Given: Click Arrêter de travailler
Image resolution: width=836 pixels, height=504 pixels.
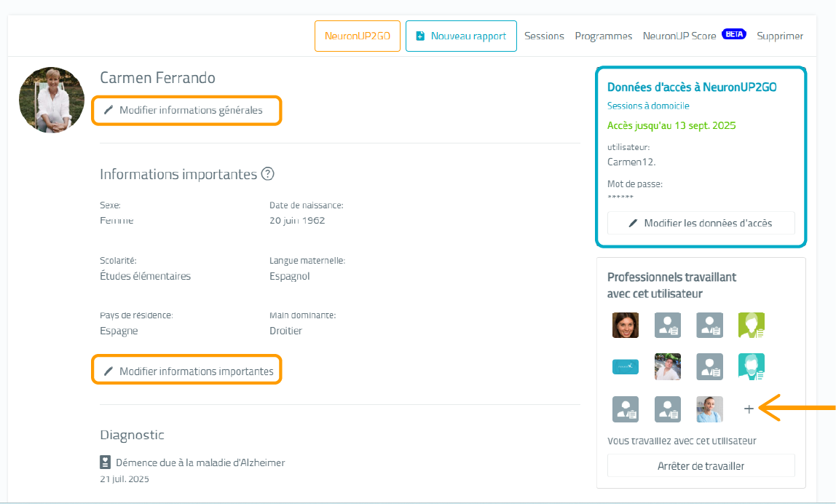Looking at the screenshot, I should point(701,465).
